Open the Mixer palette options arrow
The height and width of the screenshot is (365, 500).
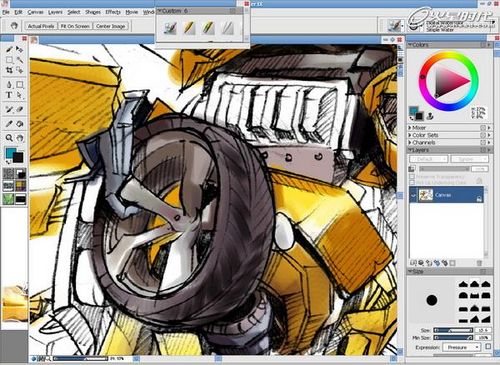point(489,128)
